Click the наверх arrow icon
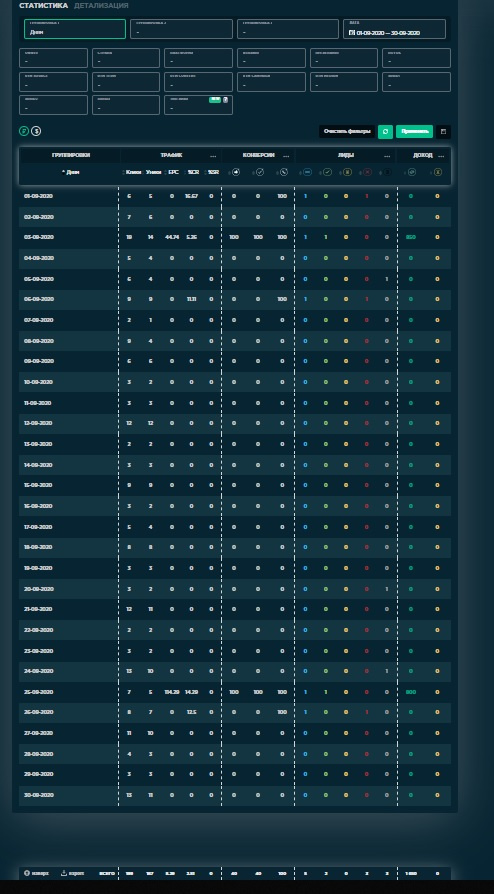Screen dimensions: 494x894 coord(27,873)
